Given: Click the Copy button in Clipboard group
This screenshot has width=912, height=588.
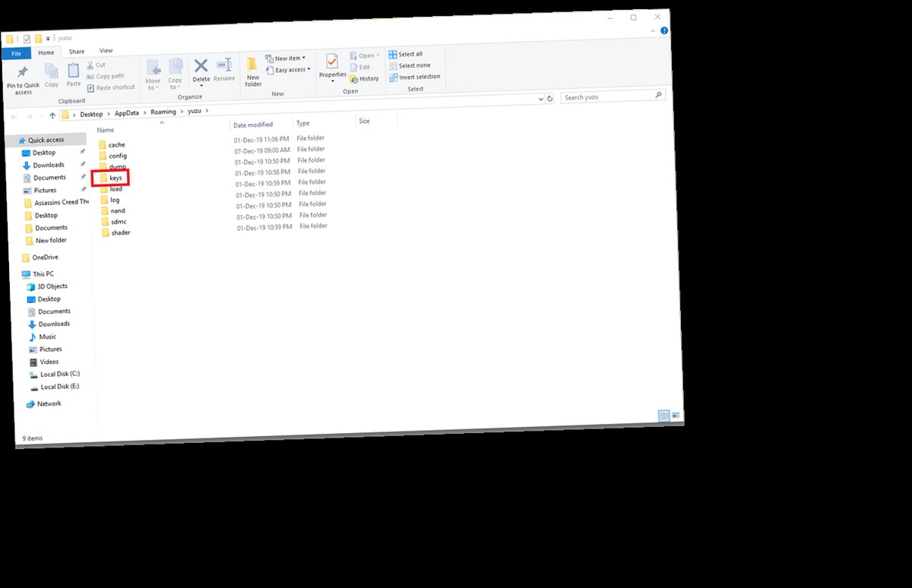Looking at the screenshot, I should 52,74.
